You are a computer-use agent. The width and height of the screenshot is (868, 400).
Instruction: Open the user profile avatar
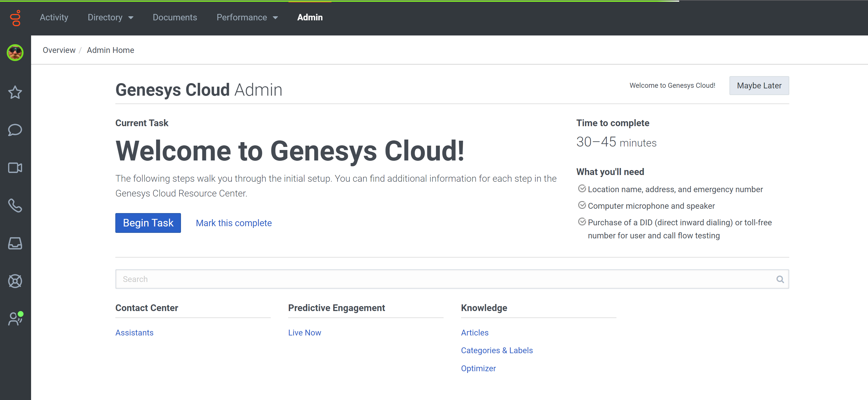(x=15, y=53)
